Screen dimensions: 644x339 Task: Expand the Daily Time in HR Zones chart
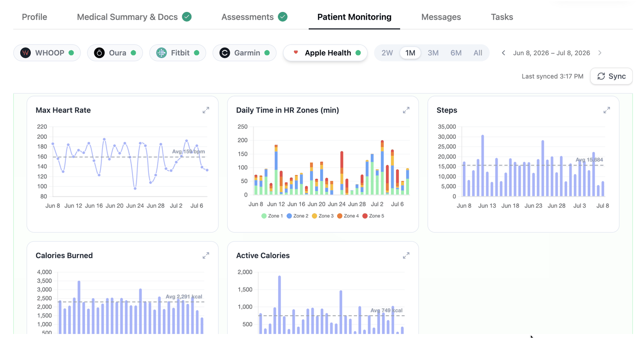click(406, 110)
